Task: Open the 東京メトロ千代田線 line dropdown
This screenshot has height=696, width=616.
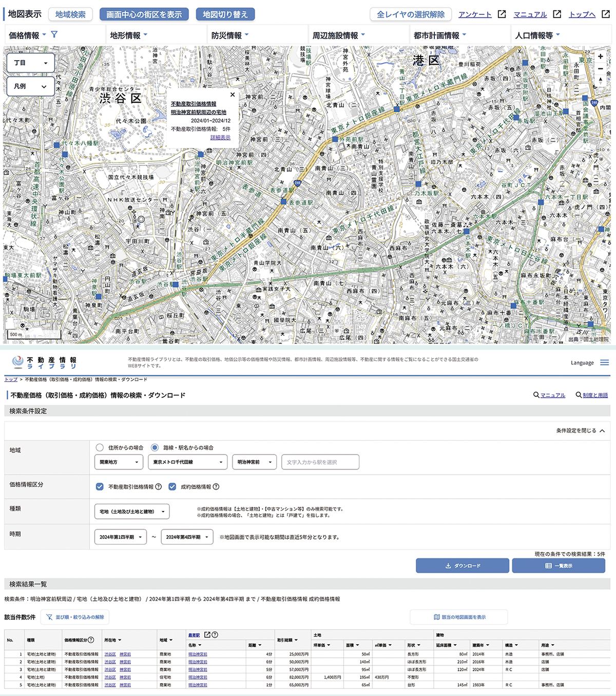Action: pos(187,462)
